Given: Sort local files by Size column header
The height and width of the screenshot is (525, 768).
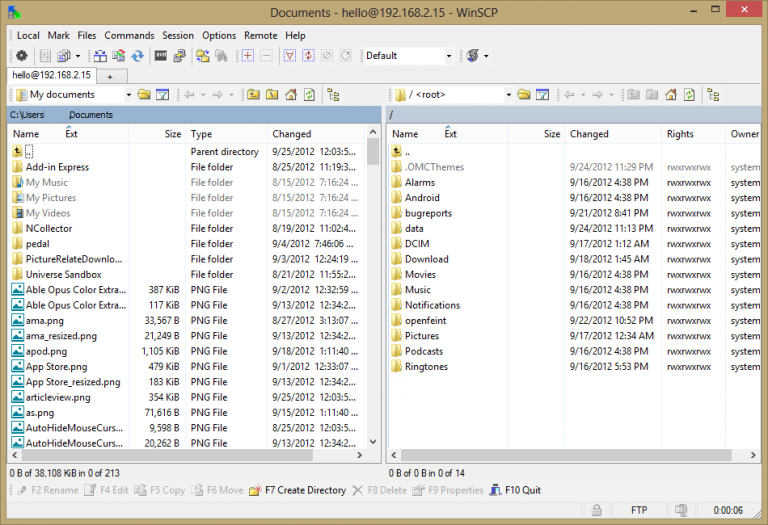Looking at the screenshot, I should coord(157,134).
